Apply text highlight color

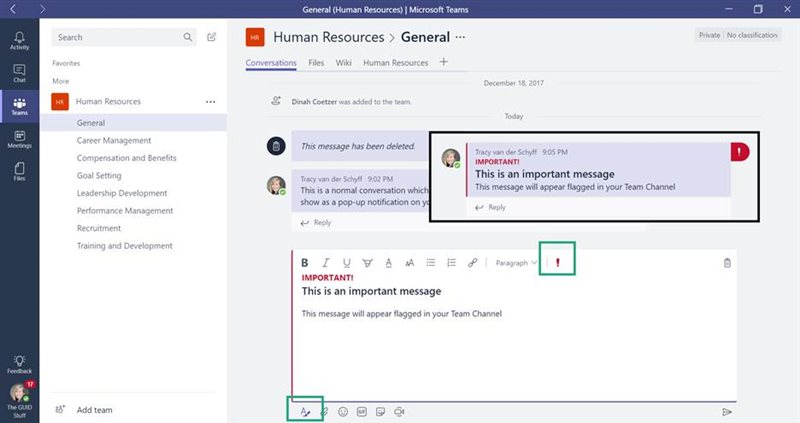367,263
